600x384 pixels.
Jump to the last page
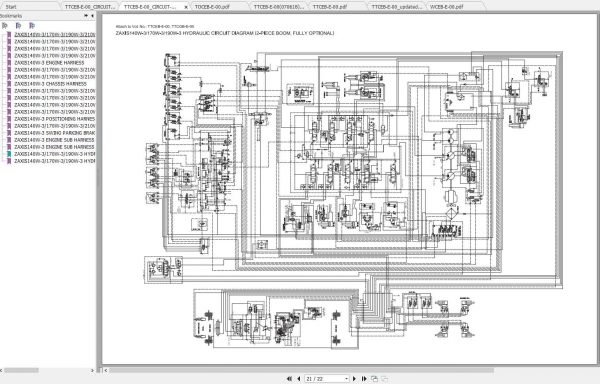[364, 379]
